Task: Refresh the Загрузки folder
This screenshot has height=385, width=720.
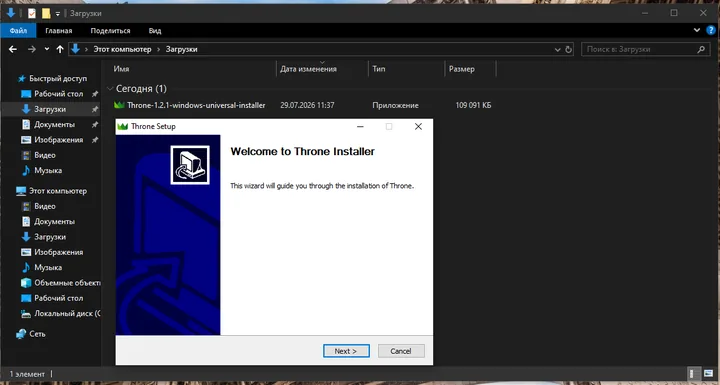Action: tap(568, 49)
